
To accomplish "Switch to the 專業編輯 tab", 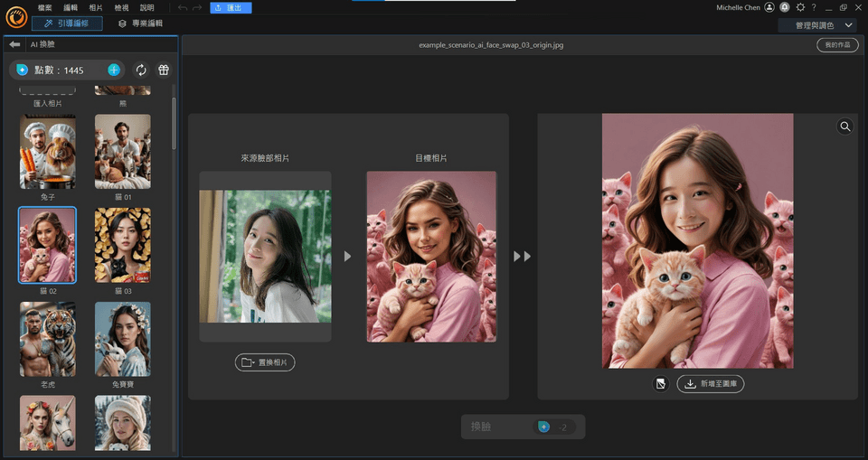I will [x=141, y=23].
